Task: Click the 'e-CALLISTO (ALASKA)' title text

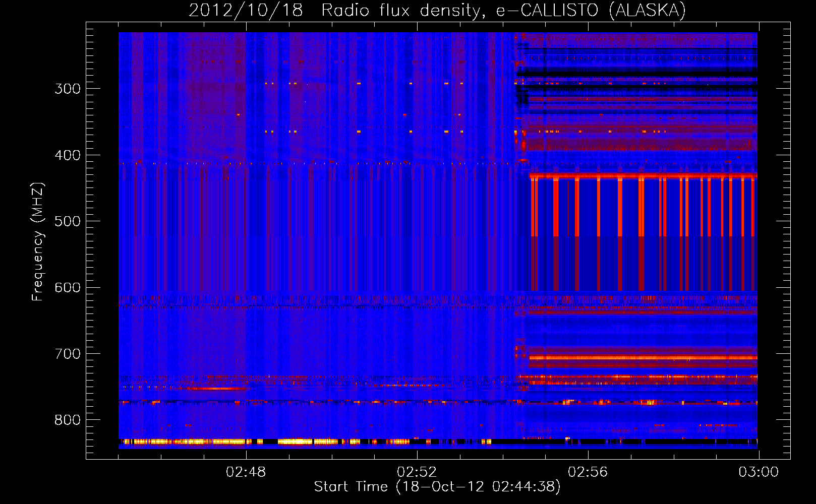Action: 591,11
